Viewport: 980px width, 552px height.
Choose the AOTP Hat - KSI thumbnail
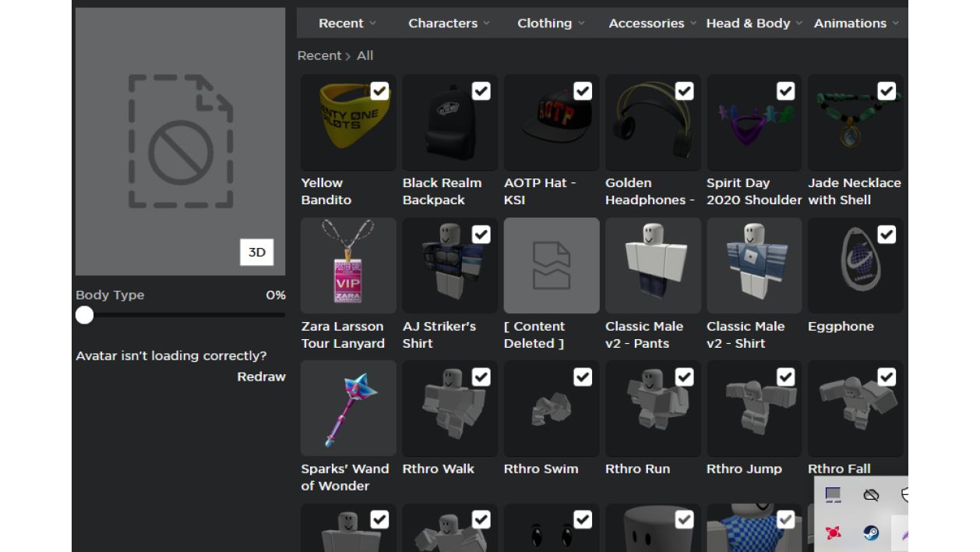pos(552,122)
